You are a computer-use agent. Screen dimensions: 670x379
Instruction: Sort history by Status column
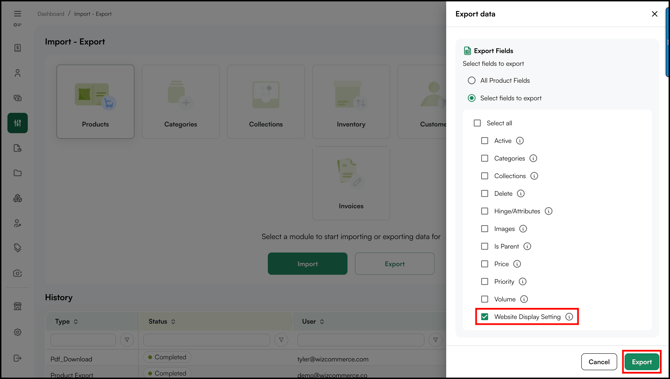click(173, 322)
